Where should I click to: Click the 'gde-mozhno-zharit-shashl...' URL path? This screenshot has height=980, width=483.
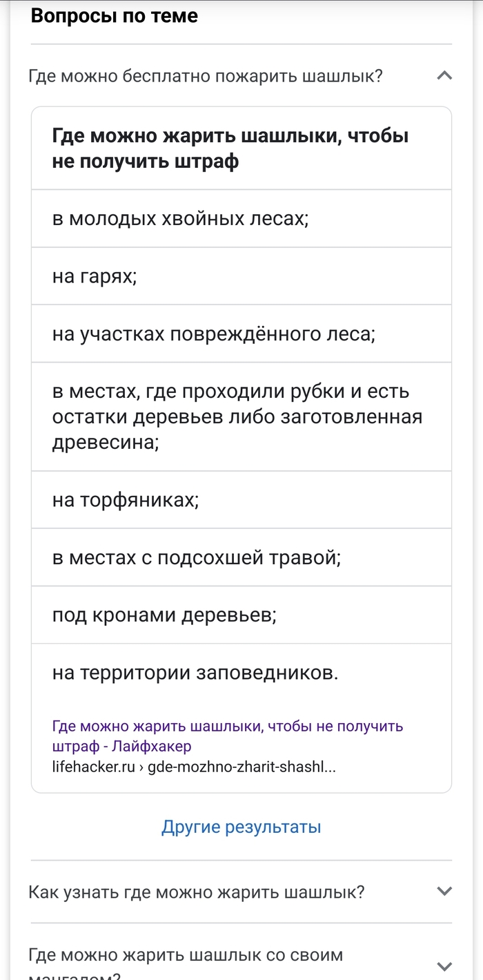242,767
